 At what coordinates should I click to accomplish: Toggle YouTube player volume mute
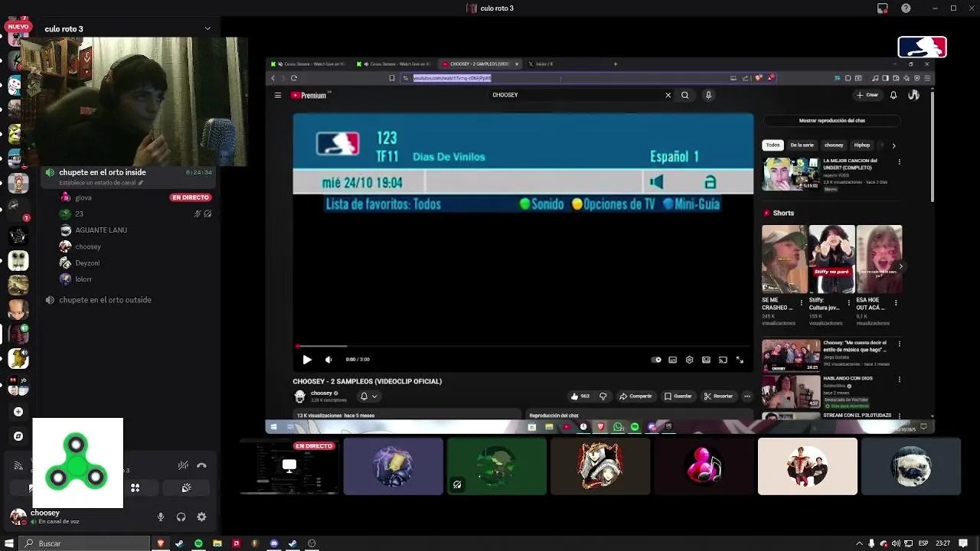tap(328, 360)
